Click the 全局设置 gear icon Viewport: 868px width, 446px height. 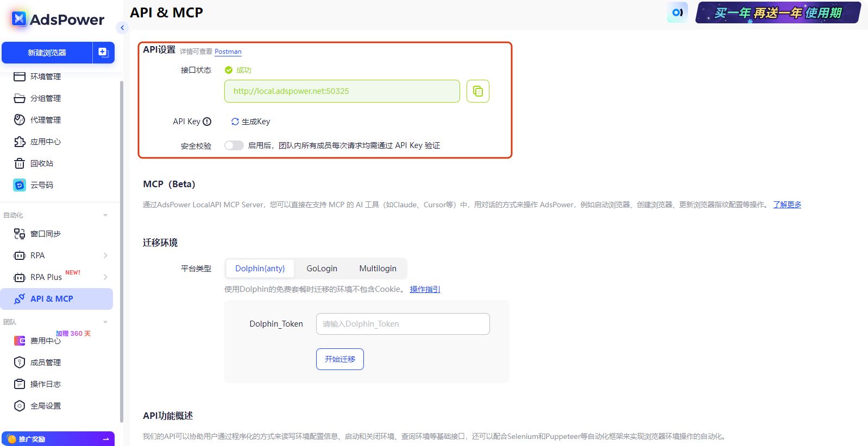(x=20, y=406)
